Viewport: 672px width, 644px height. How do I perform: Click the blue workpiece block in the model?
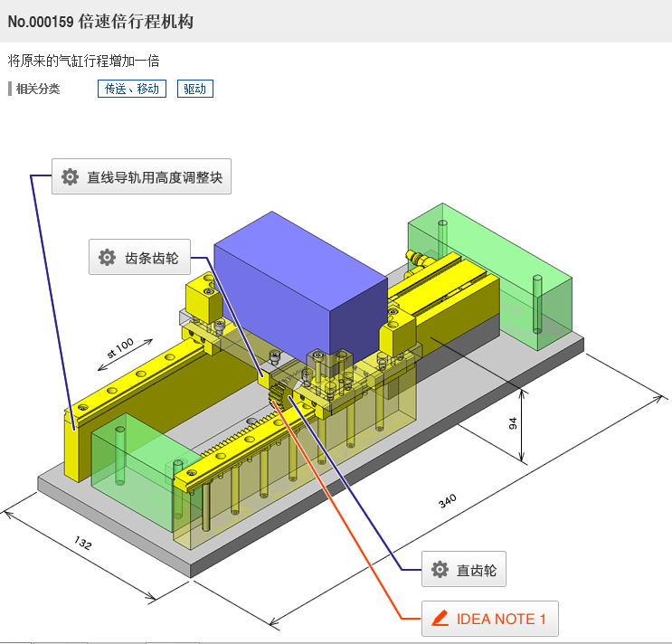pyautogui.click(x=300, y=287)
